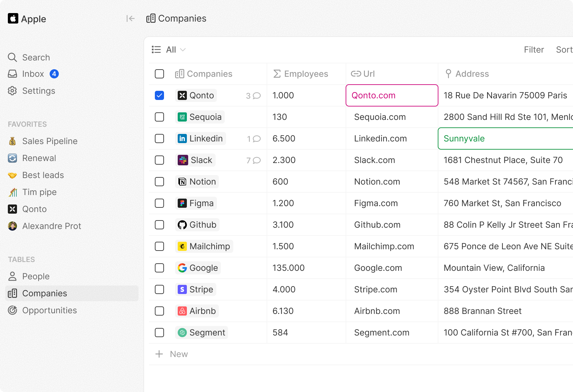573x392 pixels.
Task: Open Settings via the gear icon
Action: [x=12, y=91]
